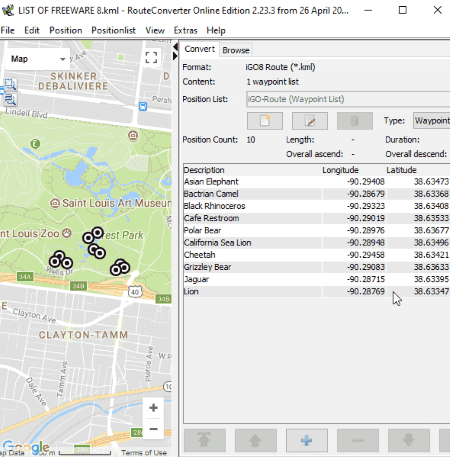This screenshot has width=450, height=457.
Task: Sort by Latitude column header
Action: pyautogui.click(x=418, y=170)
